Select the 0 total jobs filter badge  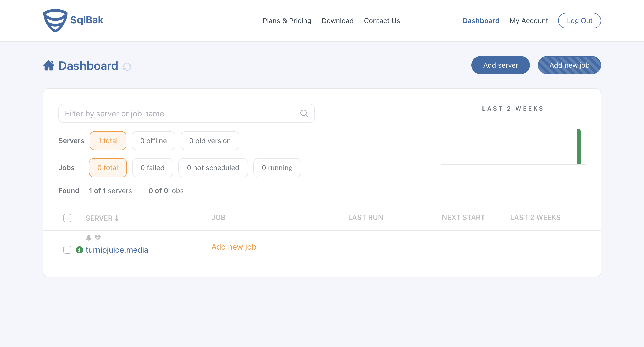coord(108,167)
